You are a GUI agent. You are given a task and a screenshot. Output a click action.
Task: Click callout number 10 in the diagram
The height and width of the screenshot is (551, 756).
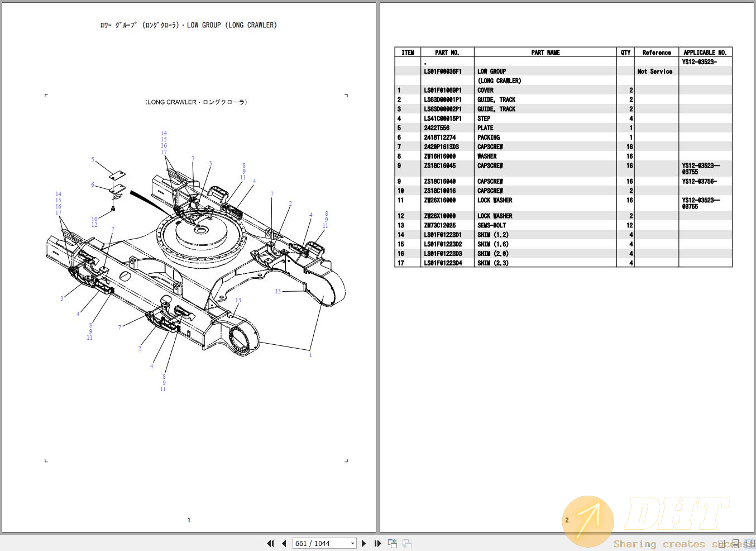click(x=94, y=219)
